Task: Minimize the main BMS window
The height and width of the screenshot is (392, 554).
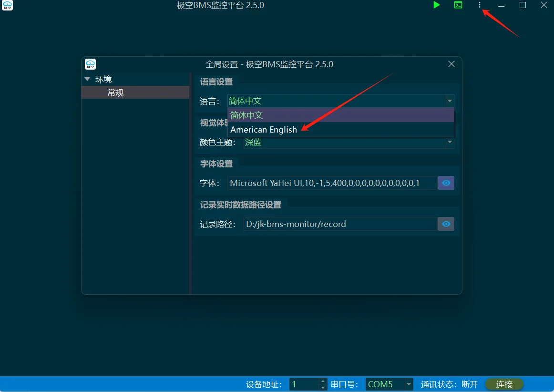Action: click(501, 5)
